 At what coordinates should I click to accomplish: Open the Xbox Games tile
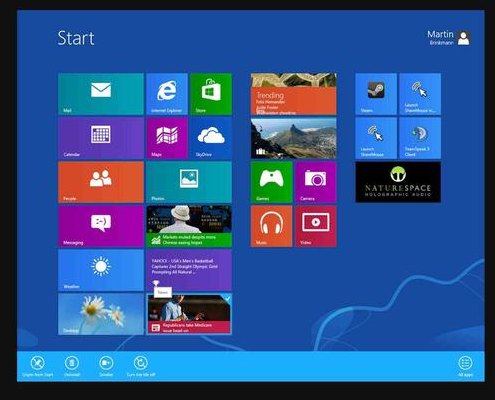[271, 182]
